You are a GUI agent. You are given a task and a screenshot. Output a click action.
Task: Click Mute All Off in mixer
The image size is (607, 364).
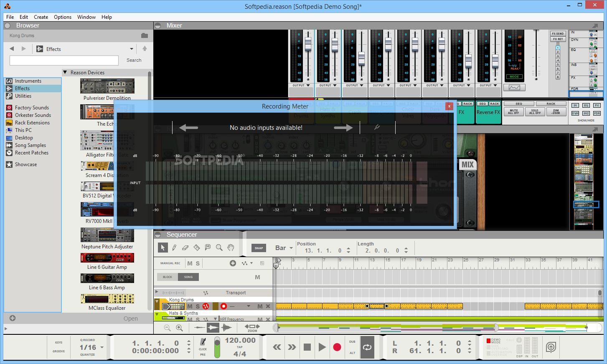click(514, 112)
